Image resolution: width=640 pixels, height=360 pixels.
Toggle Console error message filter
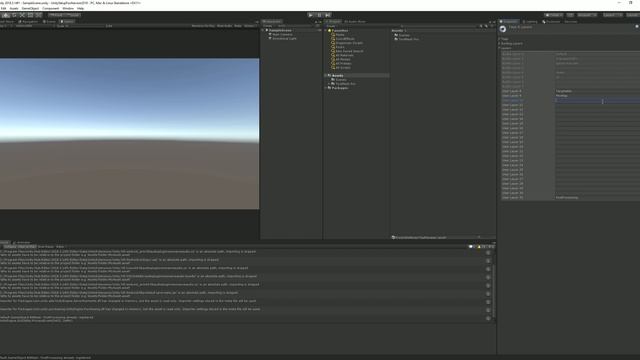coord(490,247)
